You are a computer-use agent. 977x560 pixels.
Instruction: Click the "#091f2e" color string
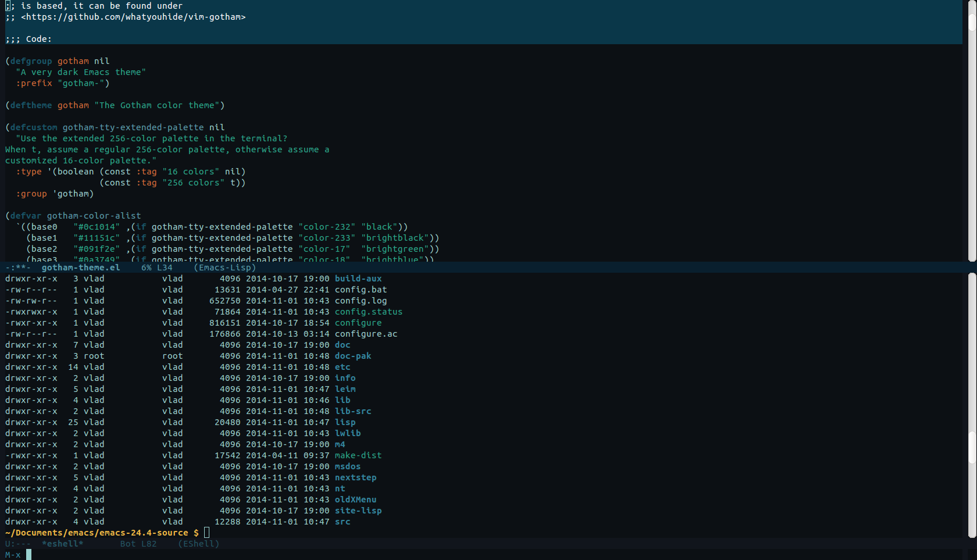point(97,249)
